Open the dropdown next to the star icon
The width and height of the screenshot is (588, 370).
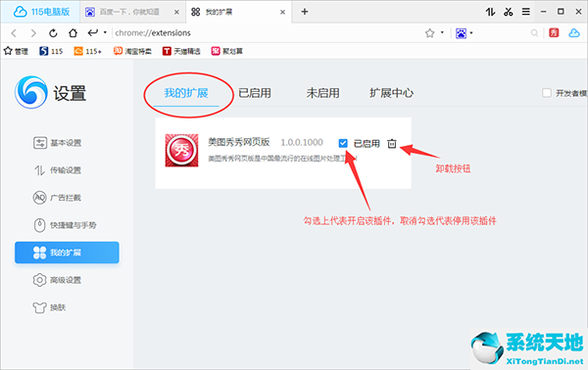click(442, 32)
